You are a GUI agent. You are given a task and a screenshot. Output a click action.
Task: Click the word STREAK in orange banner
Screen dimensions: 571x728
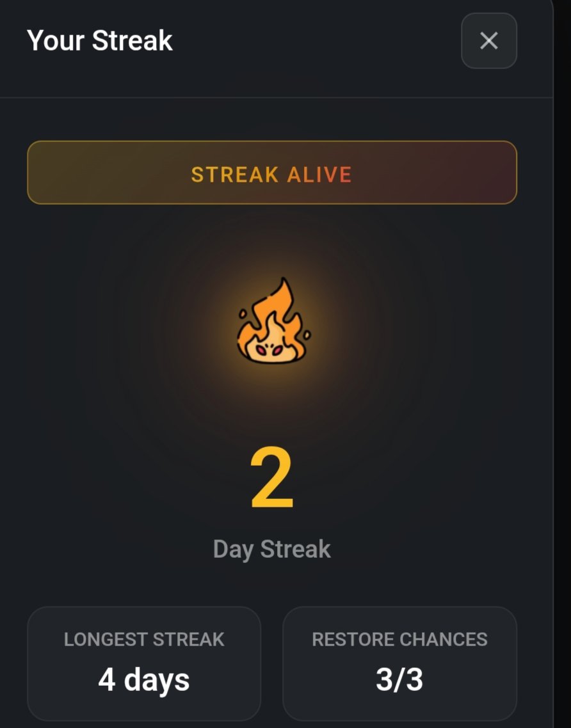[x=235, y=175]
